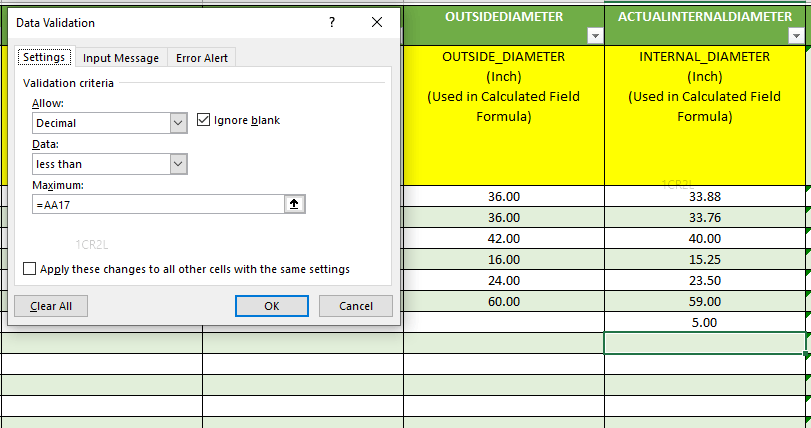Click the OK button
The height and width of the screenshot is (428, 811).
272,306
